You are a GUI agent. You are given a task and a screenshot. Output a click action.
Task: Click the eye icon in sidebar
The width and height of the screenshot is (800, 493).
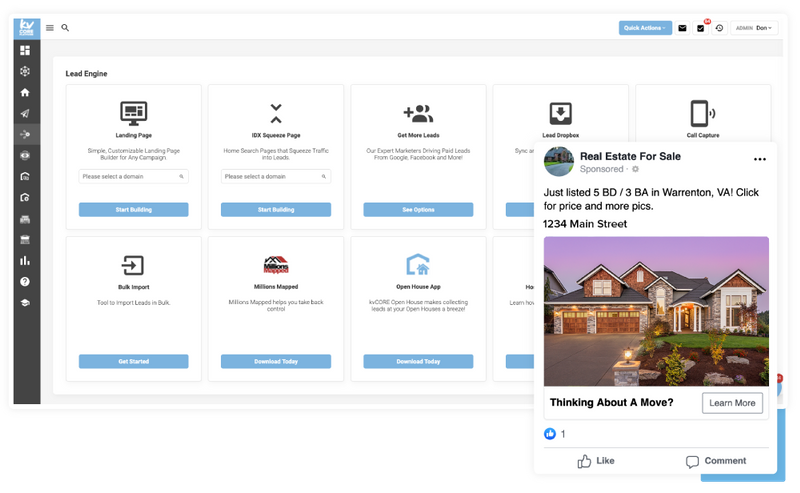(25, 156)
